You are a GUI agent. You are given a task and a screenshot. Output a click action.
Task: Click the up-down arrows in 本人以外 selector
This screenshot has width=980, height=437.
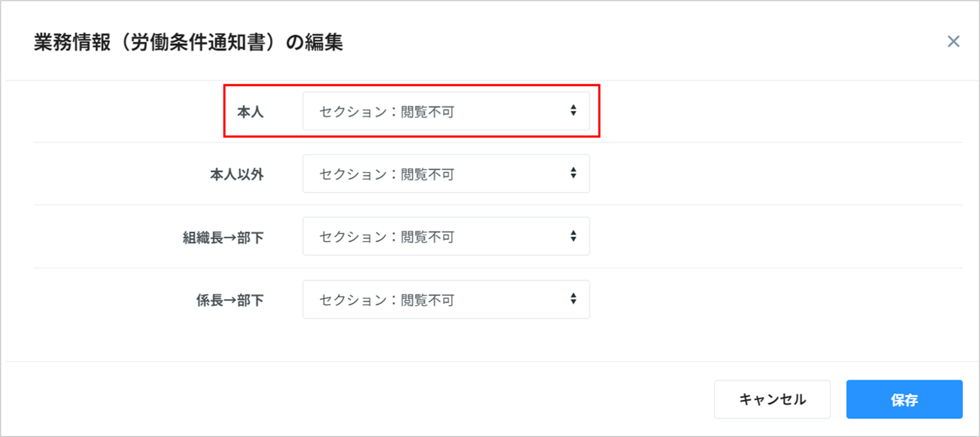click(573, 173)
